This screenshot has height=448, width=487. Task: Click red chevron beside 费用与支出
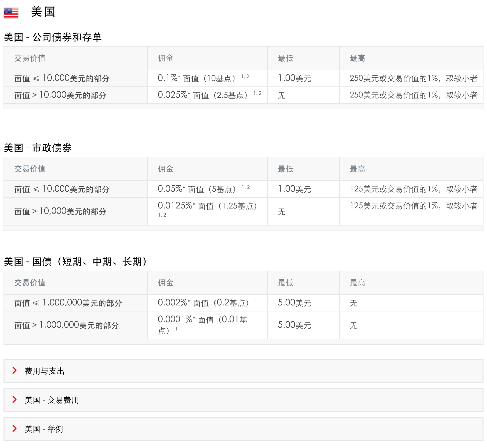[15, 370]
